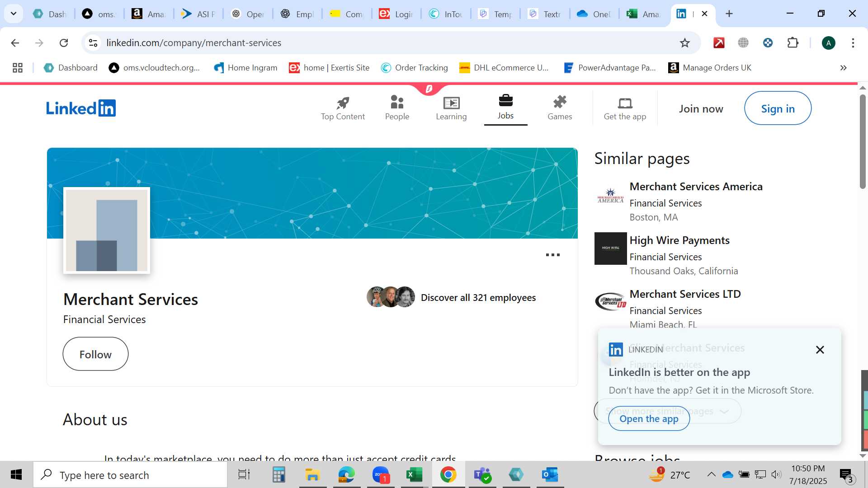Switch to the Dash browser tab
Image resolution: width=868 pixels, height=488 pixels.
click(x=50, y=14)
